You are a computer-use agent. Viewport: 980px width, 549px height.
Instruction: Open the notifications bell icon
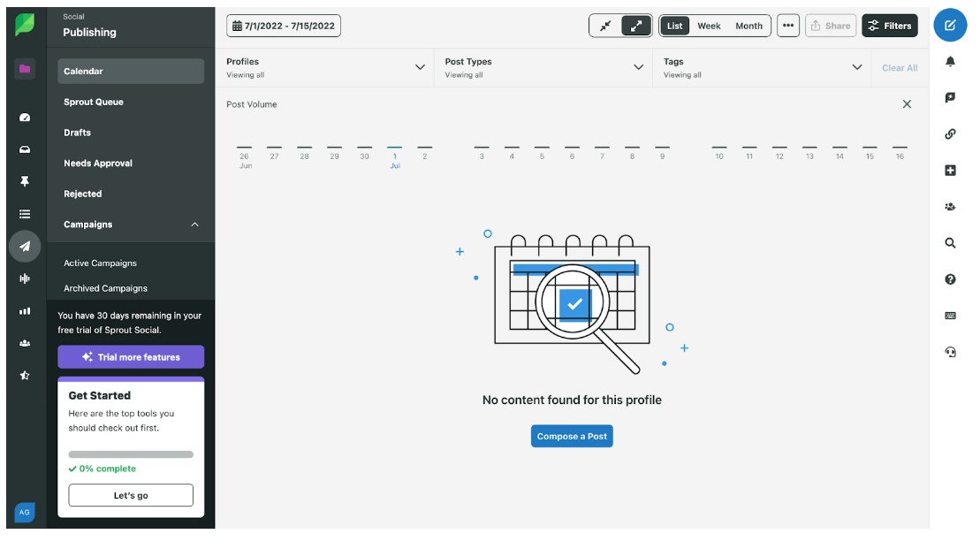(x=950, y=62)
